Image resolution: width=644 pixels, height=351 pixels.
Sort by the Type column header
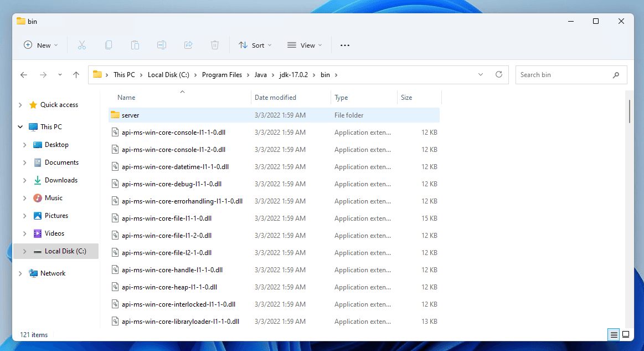[364, 98]
